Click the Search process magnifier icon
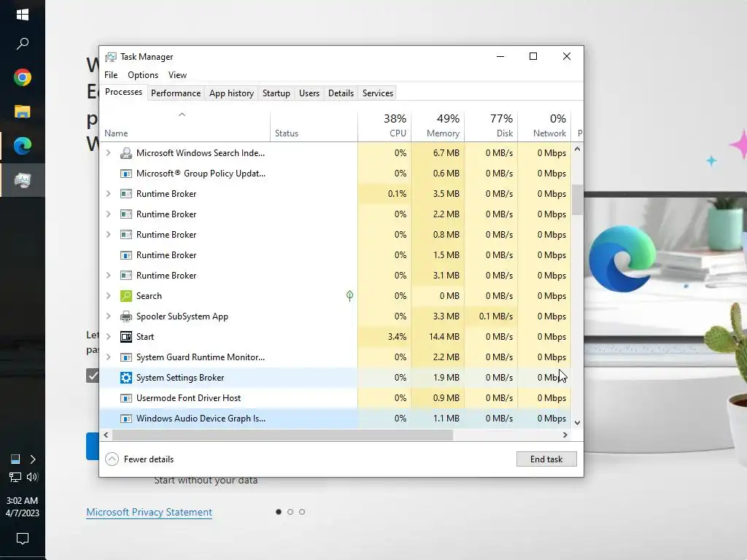Screen dimensions: 747x560 click(125, 296)
